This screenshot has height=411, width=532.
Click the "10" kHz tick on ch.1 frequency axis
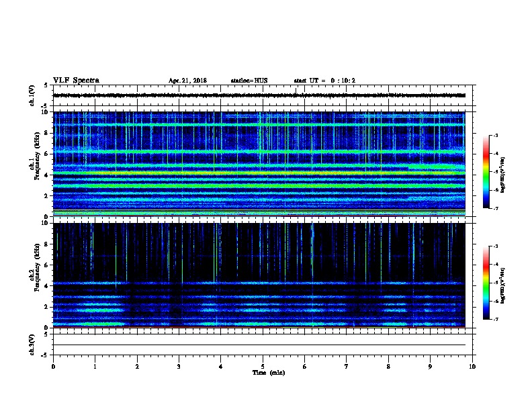tap(45, 112)
